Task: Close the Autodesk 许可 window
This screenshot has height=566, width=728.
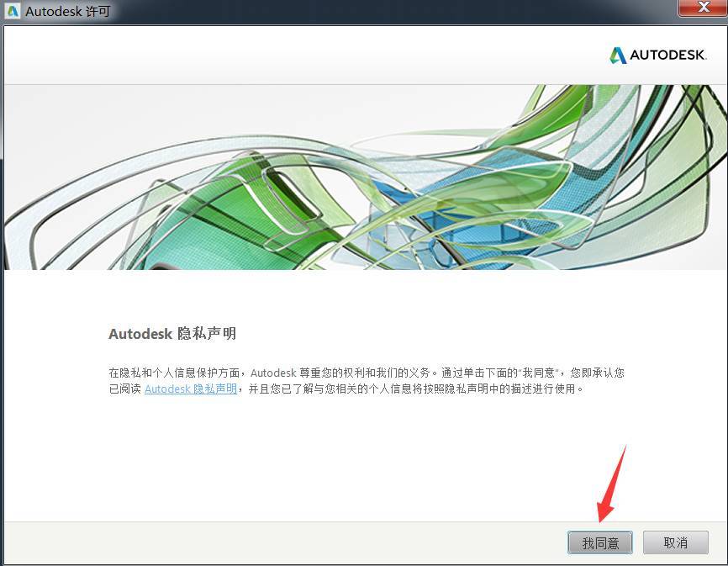Action: (x=704, y=8)
